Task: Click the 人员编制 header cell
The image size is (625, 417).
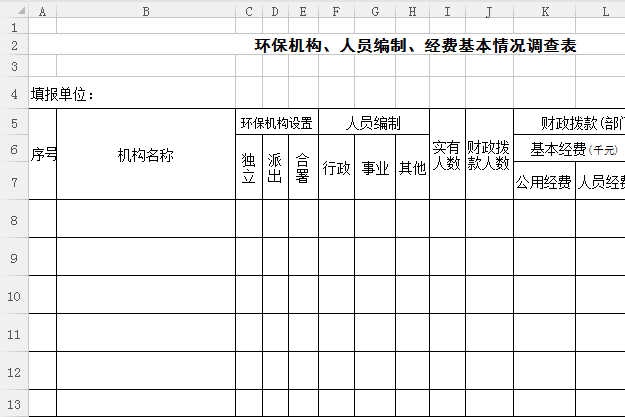Action: click(374, 124)
